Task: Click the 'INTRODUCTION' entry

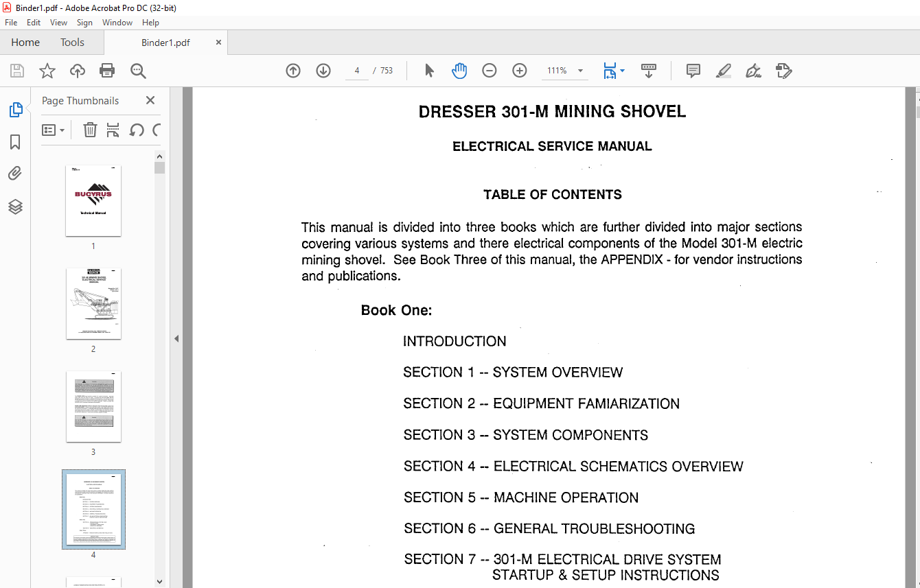Action: coord(455,341)
